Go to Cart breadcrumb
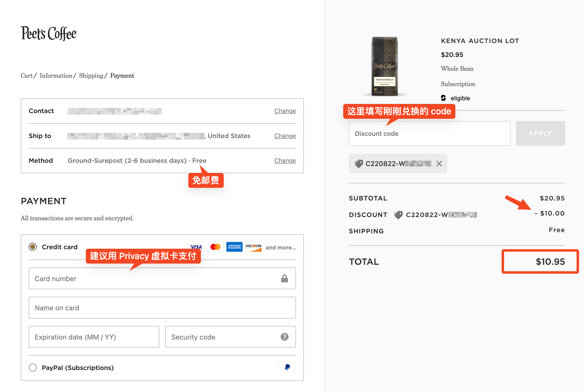This screenshot has height=392, width=584. (x=26, y=75)
